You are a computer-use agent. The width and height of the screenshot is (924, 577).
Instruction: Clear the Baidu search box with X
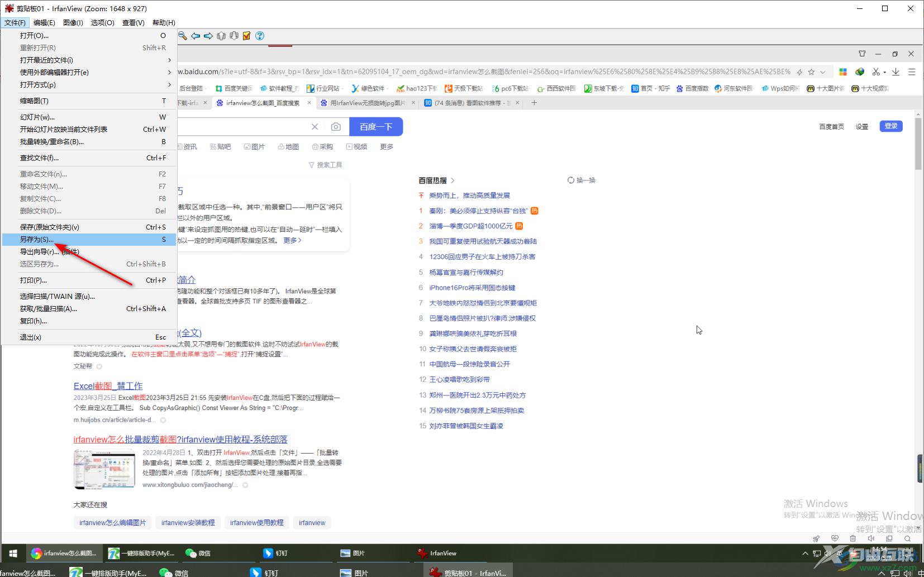[315, 127]
